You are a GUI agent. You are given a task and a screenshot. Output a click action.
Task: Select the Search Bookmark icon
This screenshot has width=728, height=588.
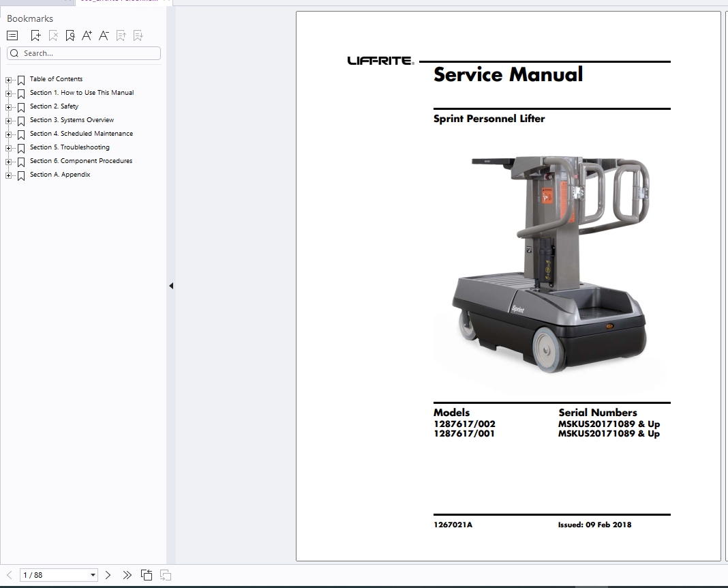coord(70,35)
